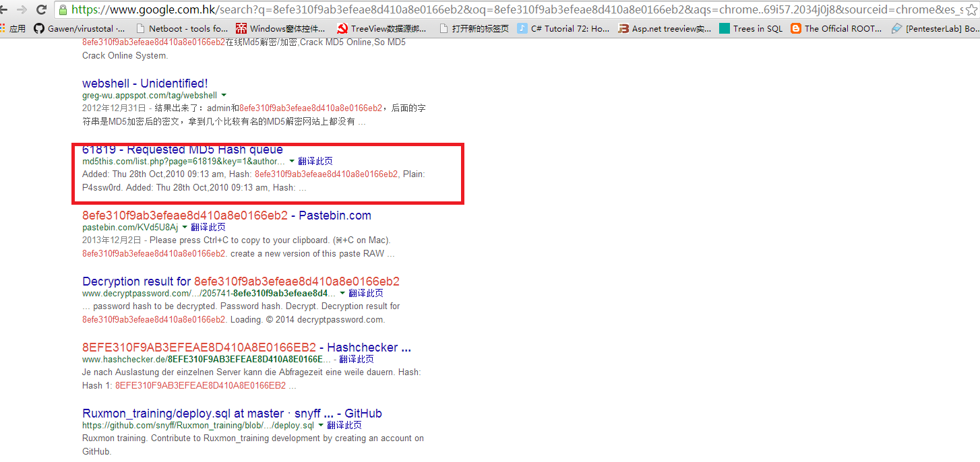
Task: Open the 应用 apps shortcut icon
Action: pos(3,28)
